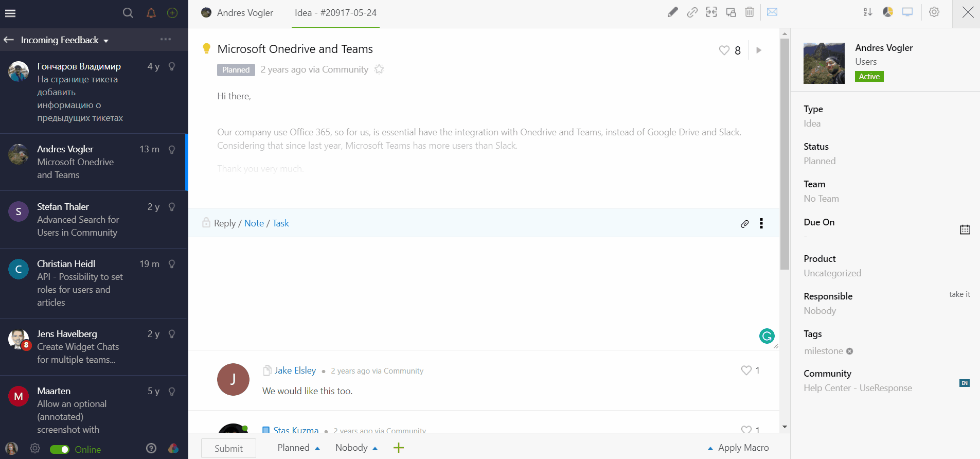Open Гончаров Владимир's ticket
Screen dimensions: 980x459
(94, 92)
